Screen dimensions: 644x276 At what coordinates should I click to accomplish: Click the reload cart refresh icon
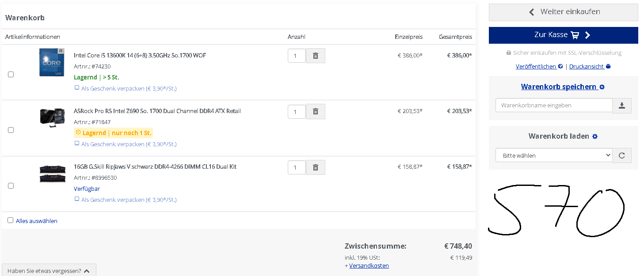click(x=622, y=155)
